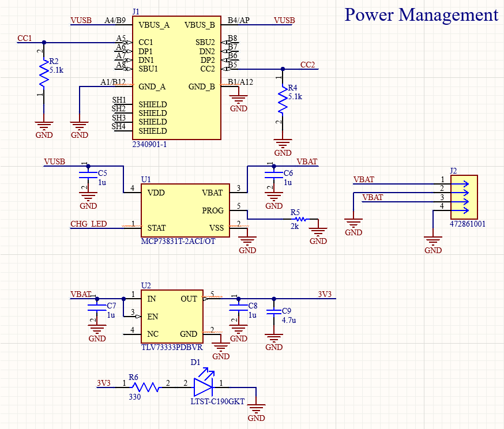The height and width of the screenshot is (429, 504).
Task: Click VUSB net label at J1 VBUS_B
Action: (284, 20)
